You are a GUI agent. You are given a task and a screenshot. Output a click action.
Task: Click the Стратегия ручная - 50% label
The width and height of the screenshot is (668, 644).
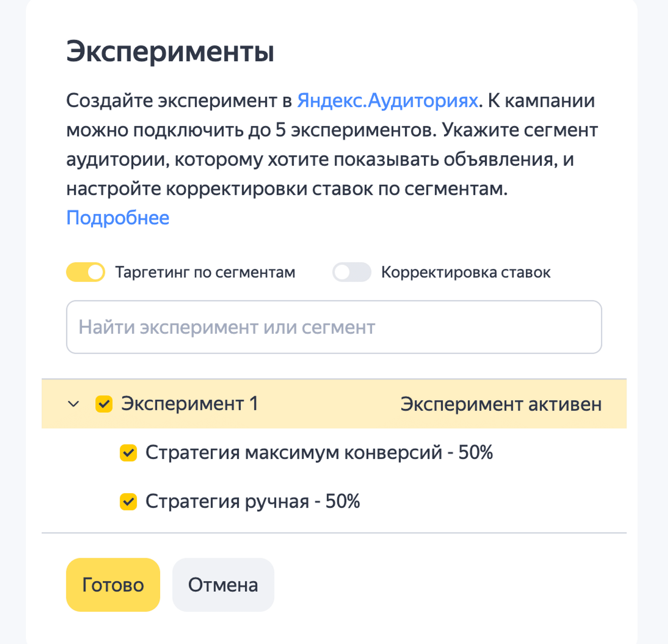pyautogui.click(x=252, y=502)
